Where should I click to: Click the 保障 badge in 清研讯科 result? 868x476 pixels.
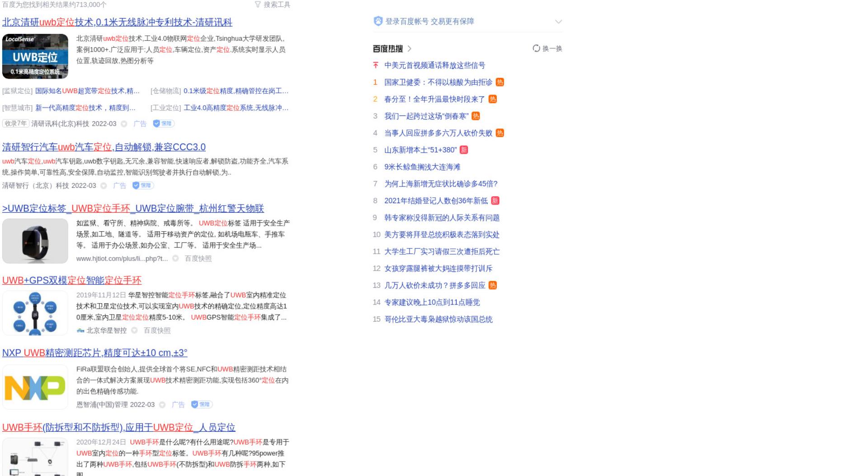pyautogui.click(x=164, y=124)
